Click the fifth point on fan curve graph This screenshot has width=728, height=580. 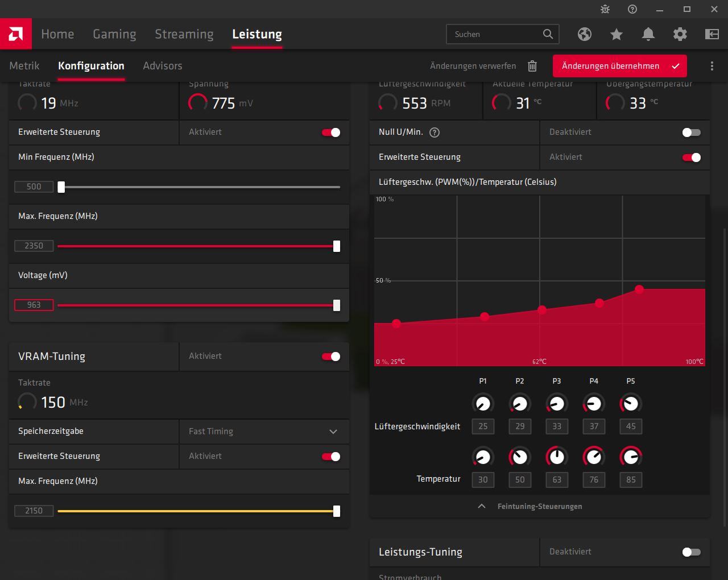click(x=639, y=289)
